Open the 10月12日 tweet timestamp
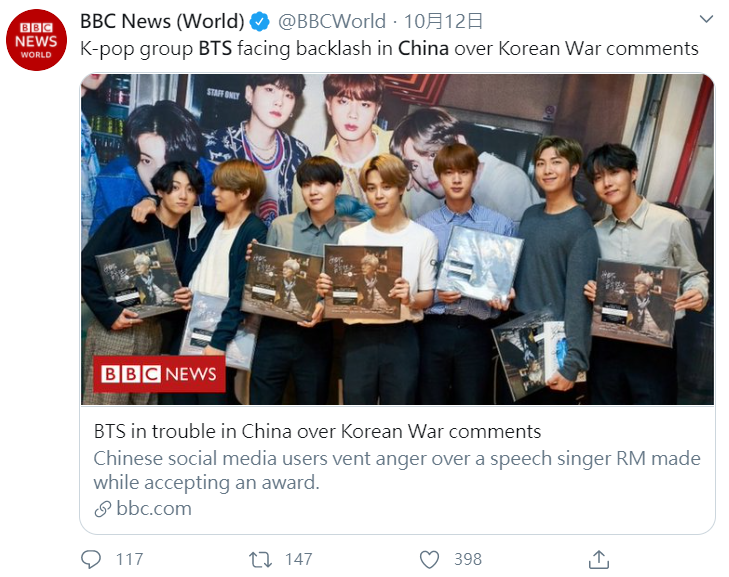 [443, 21]
